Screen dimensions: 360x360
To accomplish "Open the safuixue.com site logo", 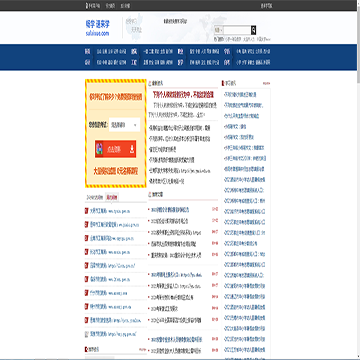I will [x=97, y=28].
